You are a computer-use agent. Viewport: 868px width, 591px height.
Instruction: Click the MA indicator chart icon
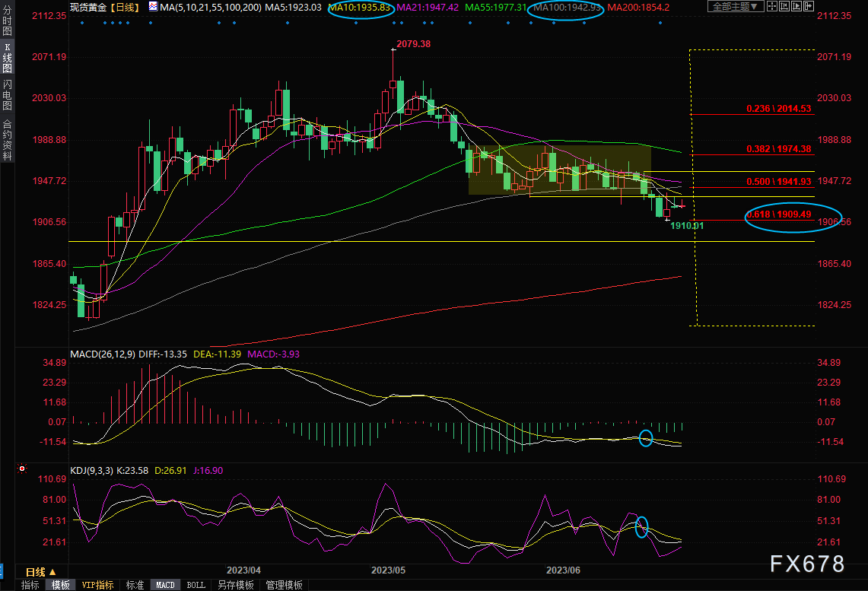[154, 7]
